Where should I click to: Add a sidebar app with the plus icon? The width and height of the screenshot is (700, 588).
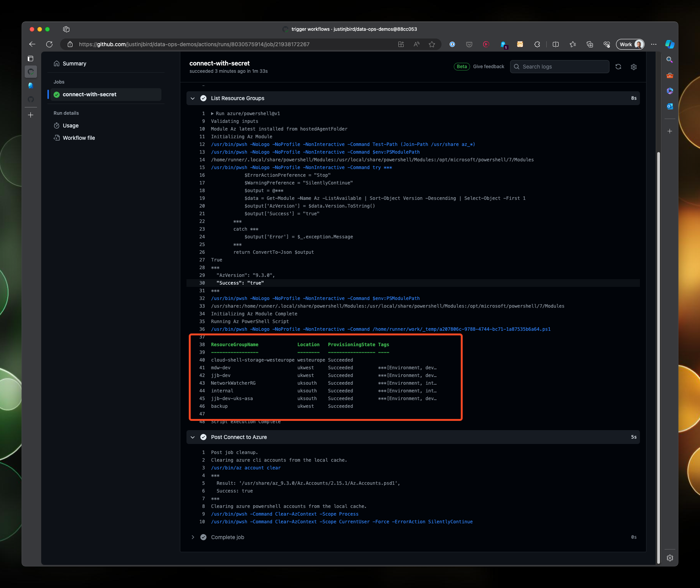click(x=670, y=131)
